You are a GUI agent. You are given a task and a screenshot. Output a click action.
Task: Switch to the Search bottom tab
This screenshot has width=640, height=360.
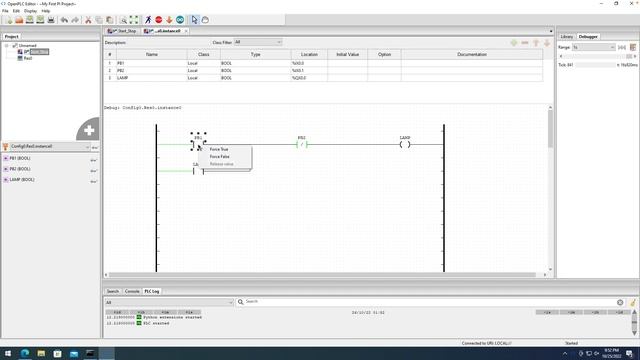[x=113, y=291]
